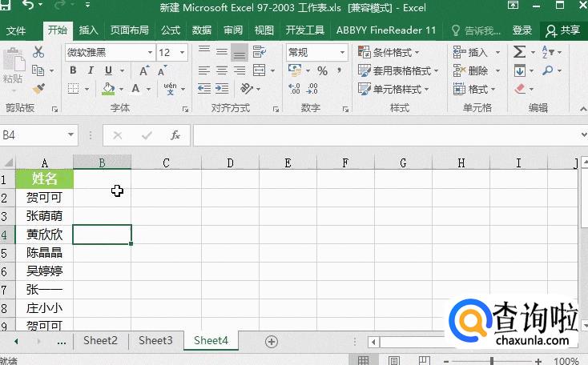Click Merge and Center icon
Screen dimensions: 588x365
pyautogui.click(x=259, y=70)
